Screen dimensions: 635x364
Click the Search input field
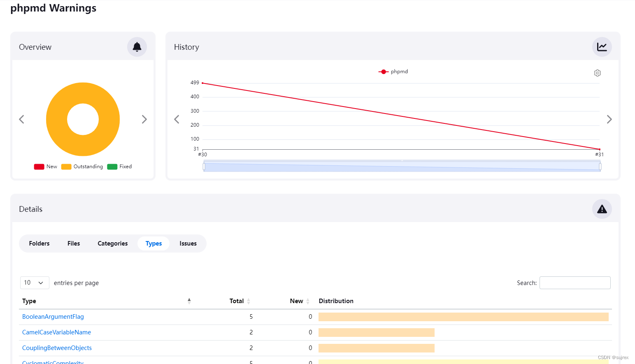click(575, 283)
